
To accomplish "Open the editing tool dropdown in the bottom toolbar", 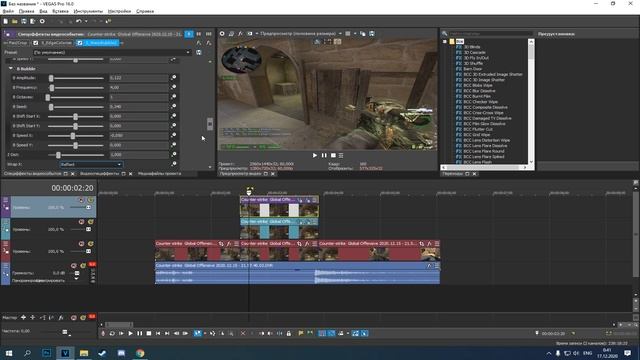I will pos(204,333).
